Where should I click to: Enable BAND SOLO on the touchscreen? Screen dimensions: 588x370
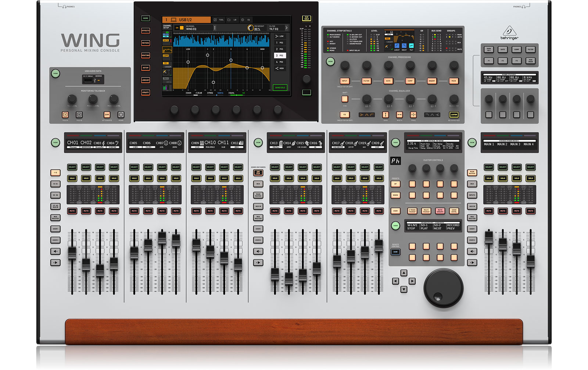280,88
